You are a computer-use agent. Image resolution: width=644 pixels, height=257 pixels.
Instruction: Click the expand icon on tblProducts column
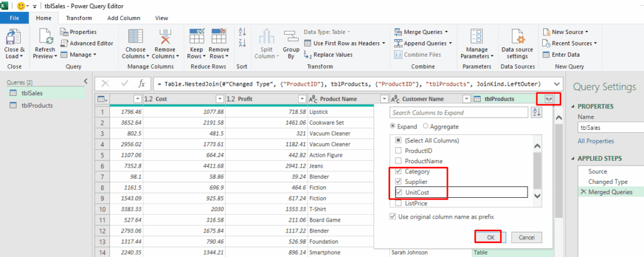point(548,99)
